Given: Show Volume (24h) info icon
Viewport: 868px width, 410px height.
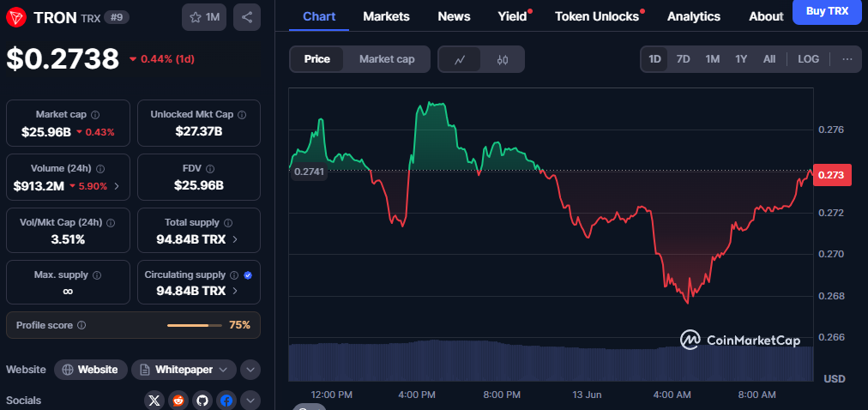Looking at the screenshot, I should click(x=100, y=168).
